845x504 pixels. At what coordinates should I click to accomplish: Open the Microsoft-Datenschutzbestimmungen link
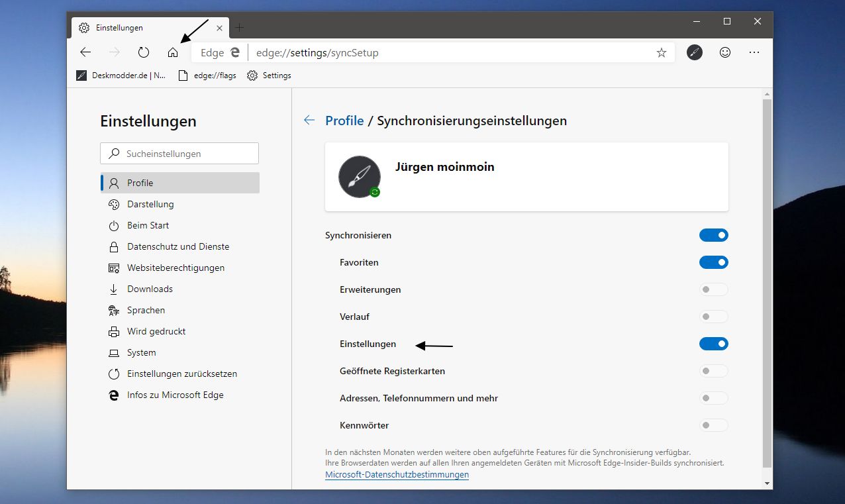pos(397,475)
